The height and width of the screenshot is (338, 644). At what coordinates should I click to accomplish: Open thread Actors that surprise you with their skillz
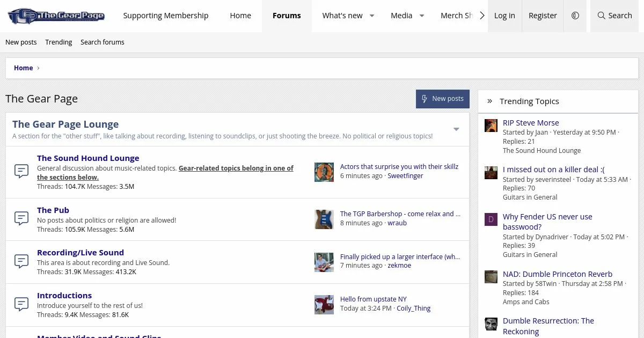(x=399, y=167)
